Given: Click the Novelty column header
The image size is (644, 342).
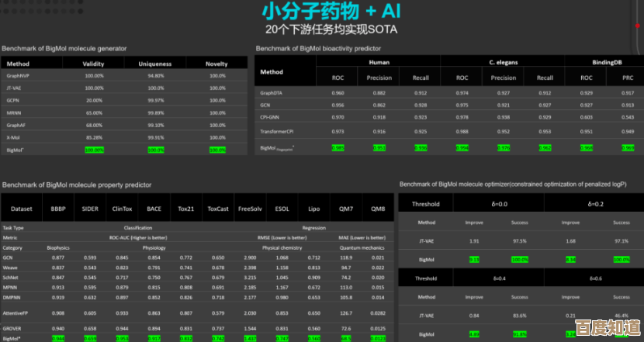Looking at the screenshot, I should pos(216,63).
